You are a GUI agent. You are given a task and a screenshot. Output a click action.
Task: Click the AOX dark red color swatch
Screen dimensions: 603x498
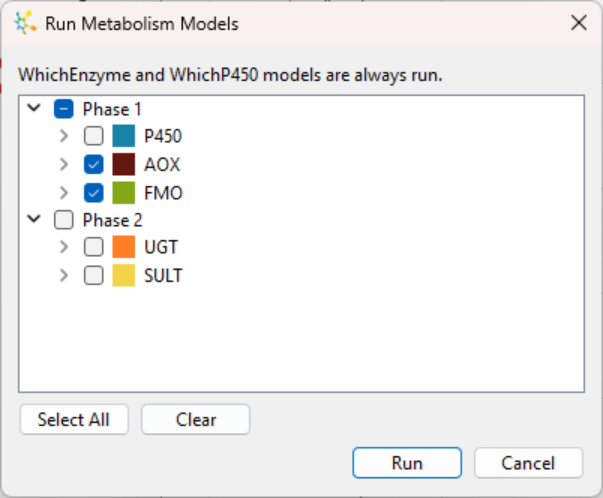[x=123, y=164]
